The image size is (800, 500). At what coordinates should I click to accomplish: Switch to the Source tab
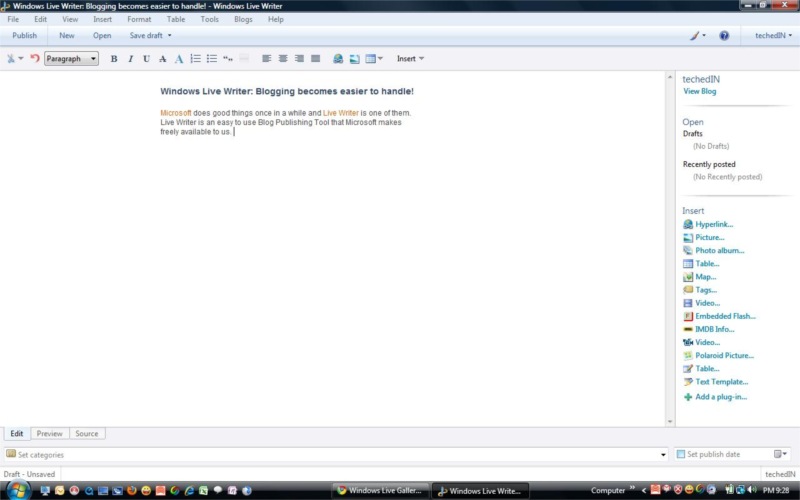tap(87, 434)
